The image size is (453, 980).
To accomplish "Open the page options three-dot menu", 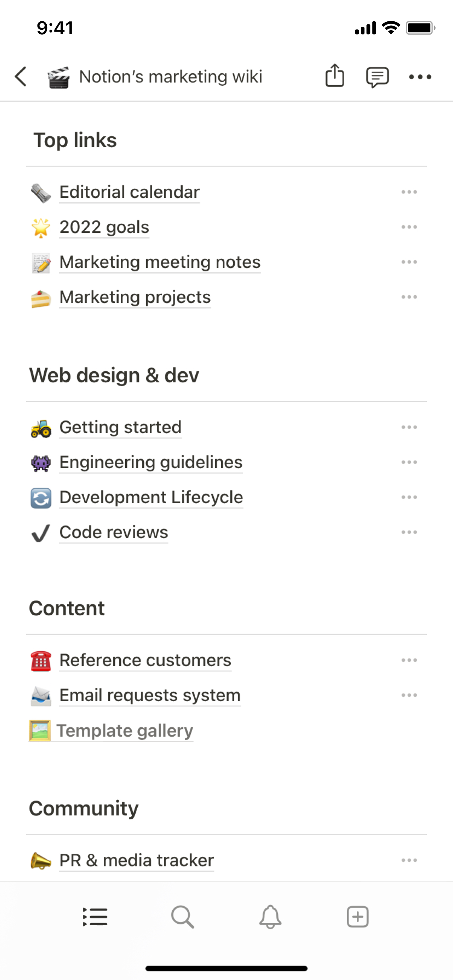I will point(420,76).
